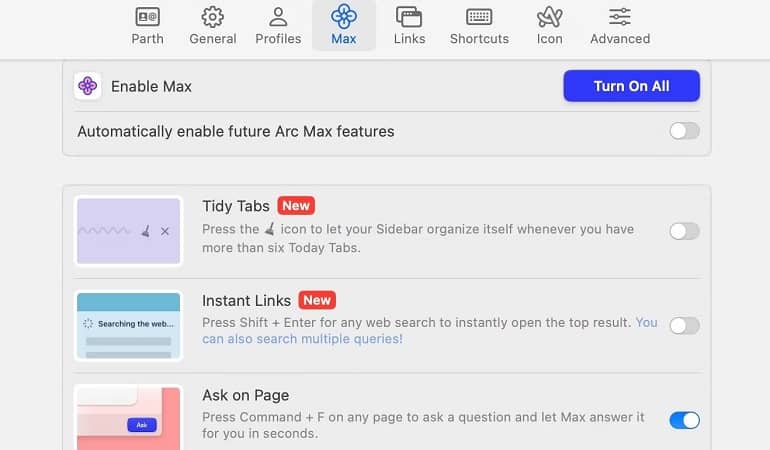Image resolution: width=770 pixels, height=450 pixels.
Task: Click the Instant Links preview thumbnail
Action: tap(128, 325)
